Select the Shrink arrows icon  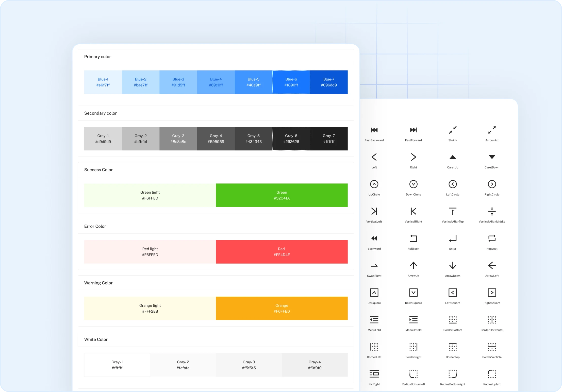point(453,130)
